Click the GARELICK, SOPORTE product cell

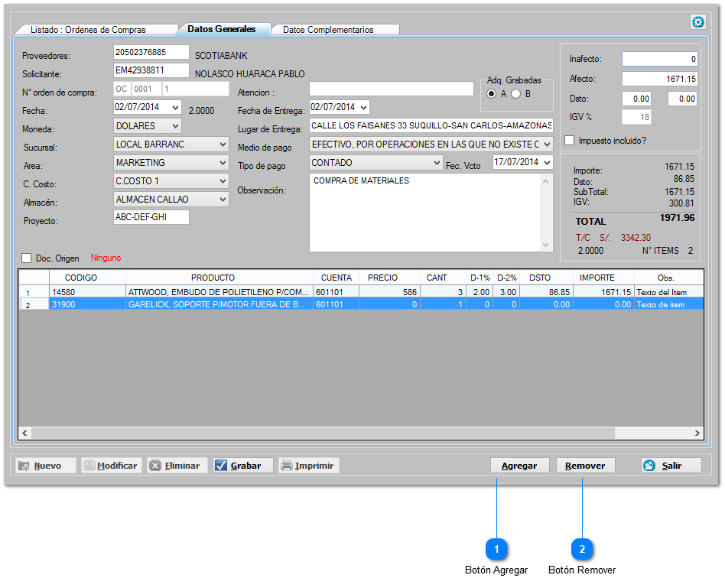(219, 304)
